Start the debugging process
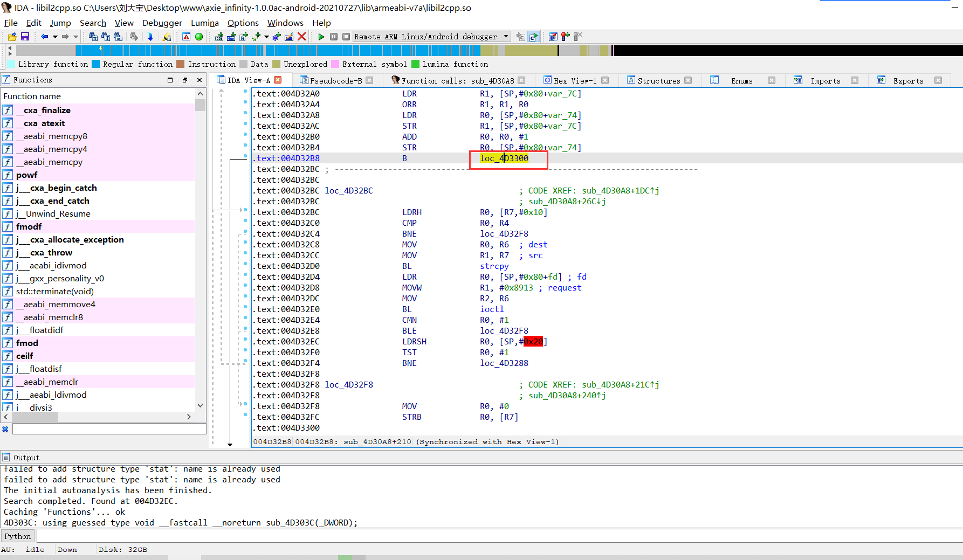The image size is (963, 560). coord(320,36)
